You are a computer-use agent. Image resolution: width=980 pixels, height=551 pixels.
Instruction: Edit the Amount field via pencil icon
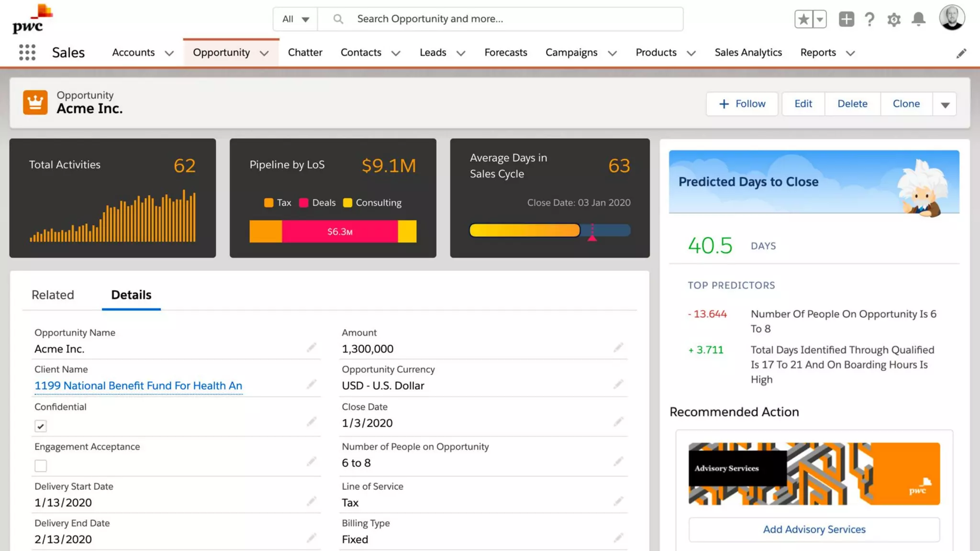point(618,347)
